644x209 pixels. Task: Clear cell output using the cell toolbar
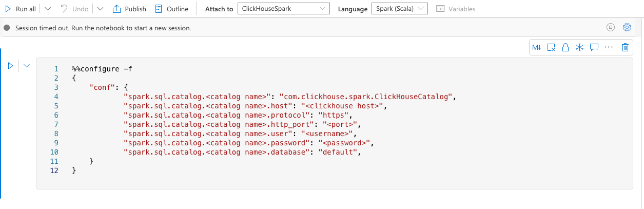click(551, 47)
